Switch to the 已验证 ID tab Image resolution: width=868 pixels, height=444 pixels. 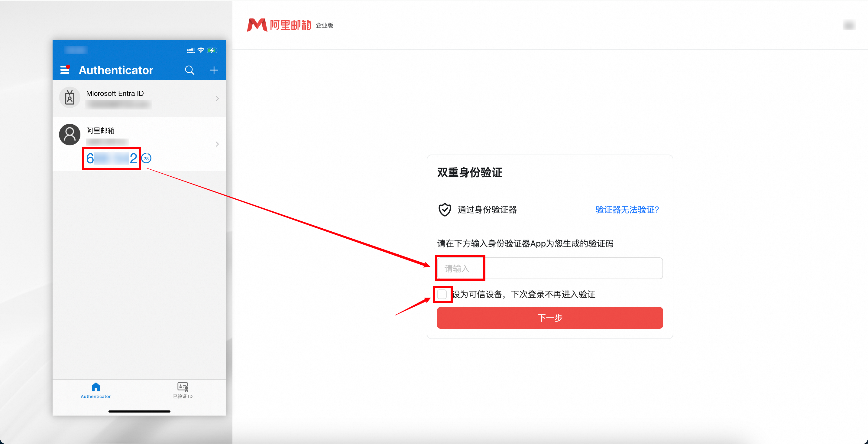[183, 390]
